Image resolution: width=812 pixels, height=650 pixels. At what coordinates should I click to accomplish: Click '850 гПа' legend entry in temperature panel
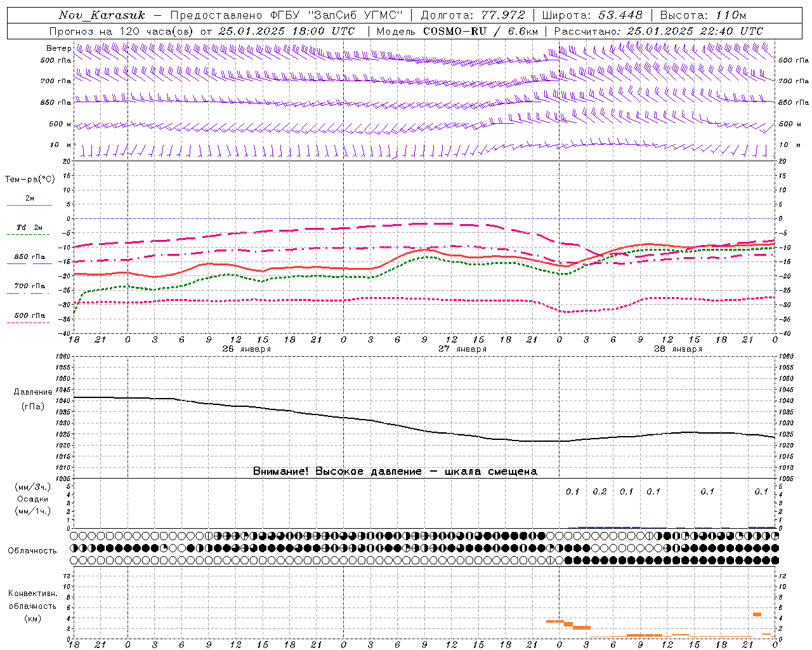click(x=29, y=257)
